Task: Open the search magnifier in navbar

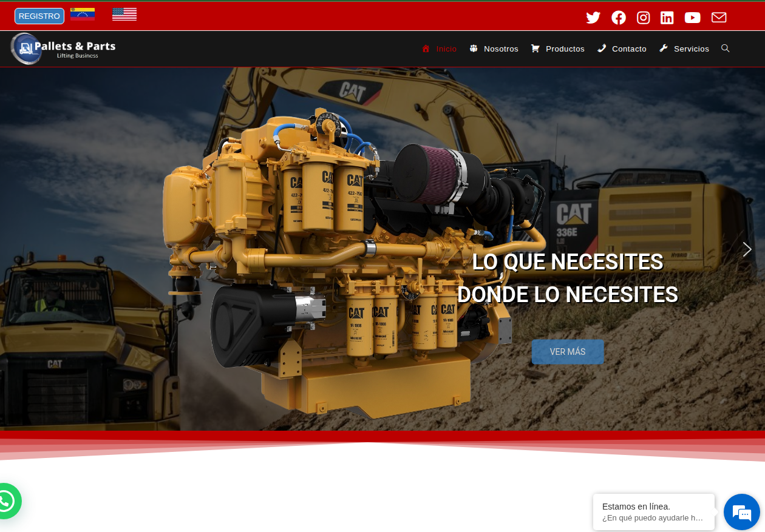Action: 725,49
